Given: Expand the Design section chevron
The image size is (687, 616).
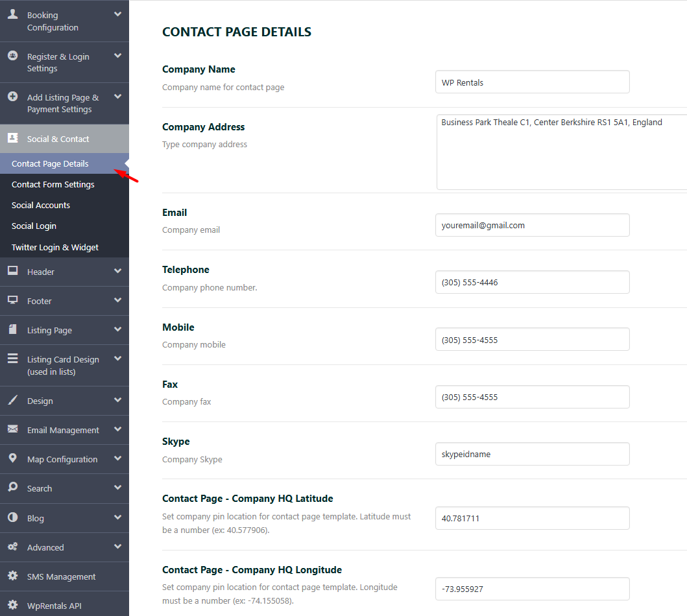Looking at the screenshot, I should pos(117,399).
